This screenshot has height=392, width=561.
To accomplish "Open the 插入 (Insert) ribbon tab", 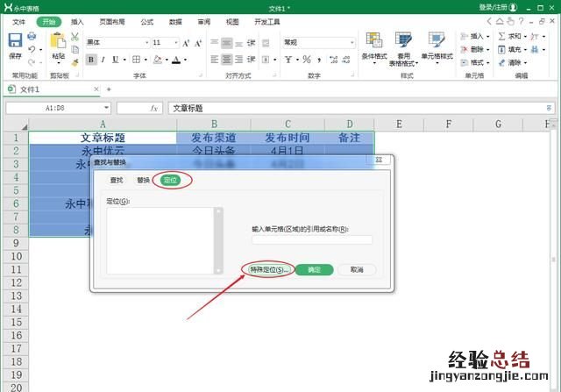I will [x=78, y=21].
